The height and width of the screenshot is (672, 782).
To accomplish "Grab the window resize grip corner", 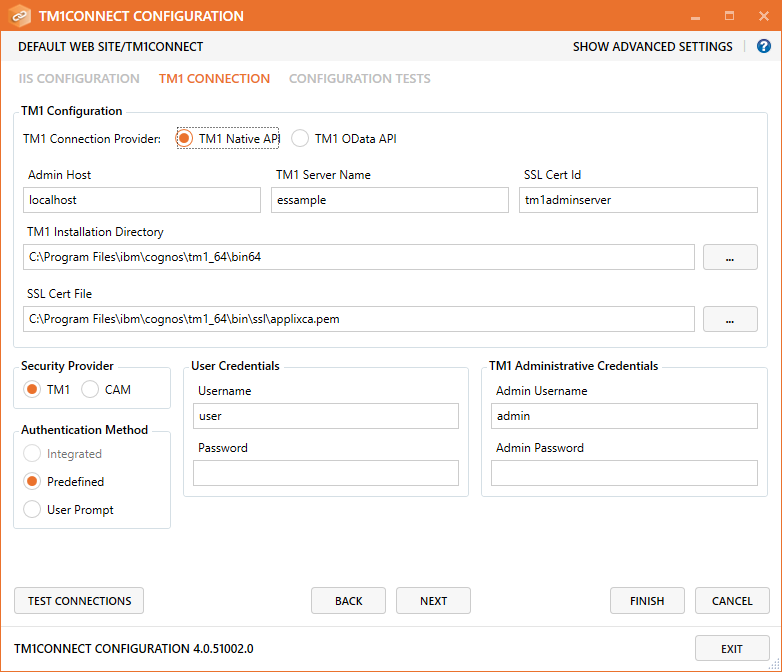I will click(x=775, y=665).
